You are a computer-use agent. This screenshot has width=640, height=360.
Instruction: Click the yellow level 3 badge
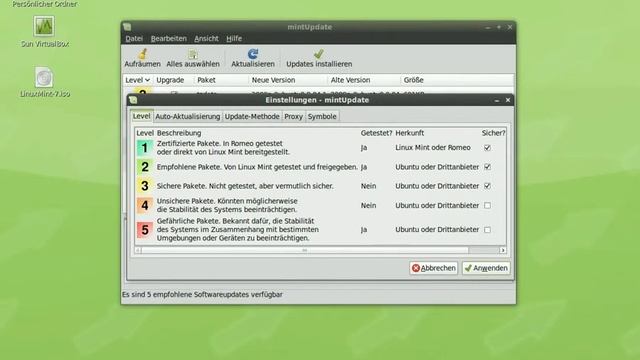point(144,186)
